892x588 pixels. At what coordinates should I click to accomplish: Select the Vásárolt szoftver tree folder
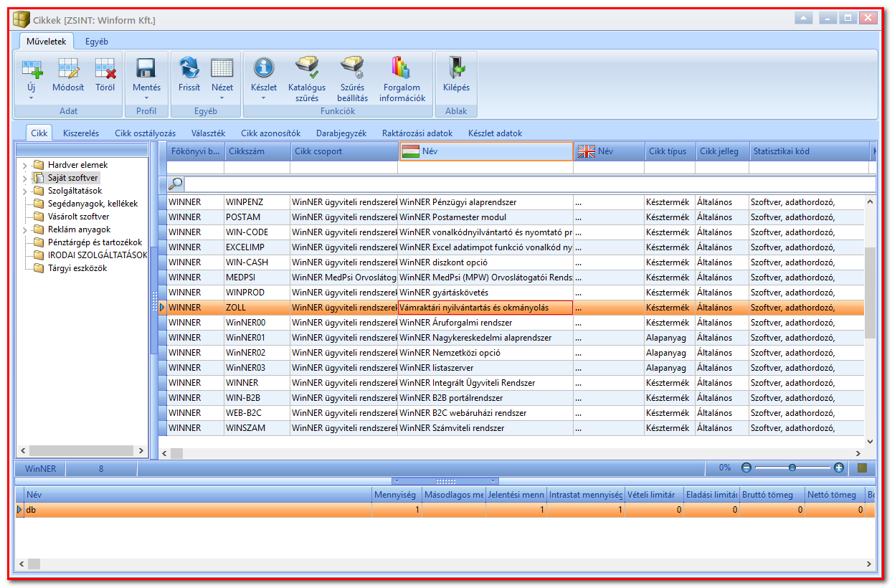click(79, 217)
